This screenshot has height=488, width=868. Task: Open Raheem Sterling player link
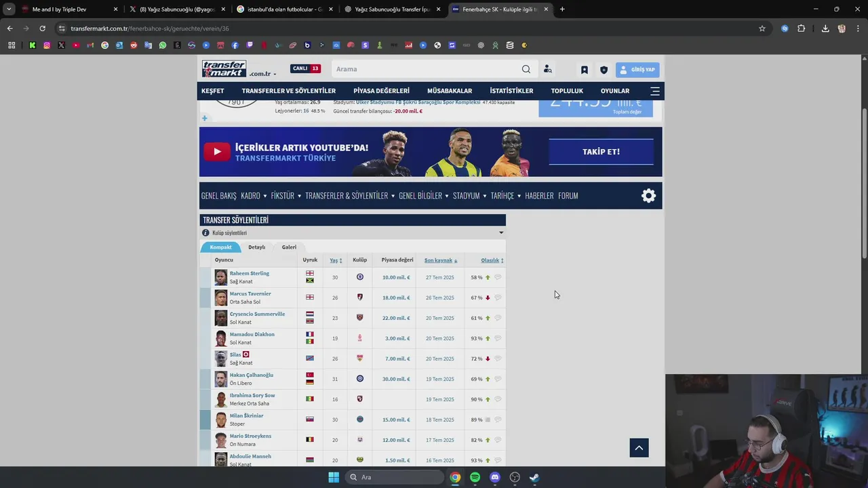coord(249,273)
